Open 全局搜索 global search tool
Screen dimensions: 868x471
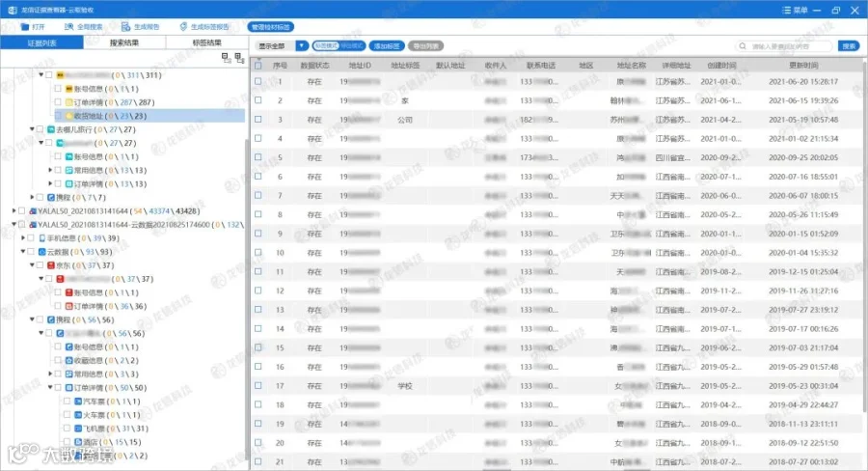click(83, 27)
